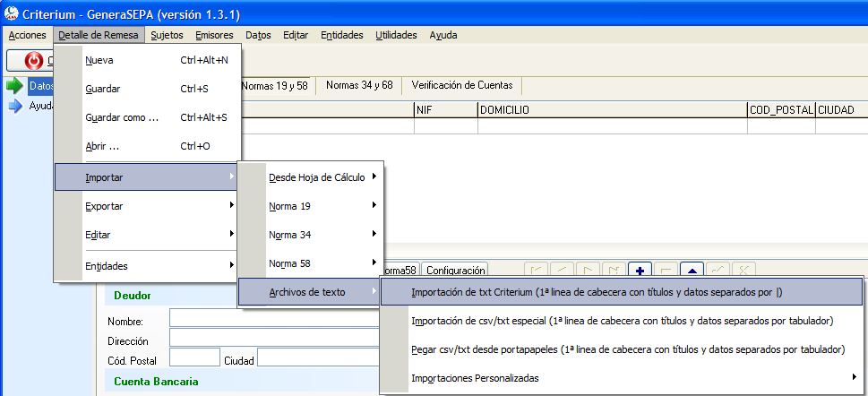Click the previous-record navigator button
The width and height of the screenshot is (868, 396).
click(563, 270)
